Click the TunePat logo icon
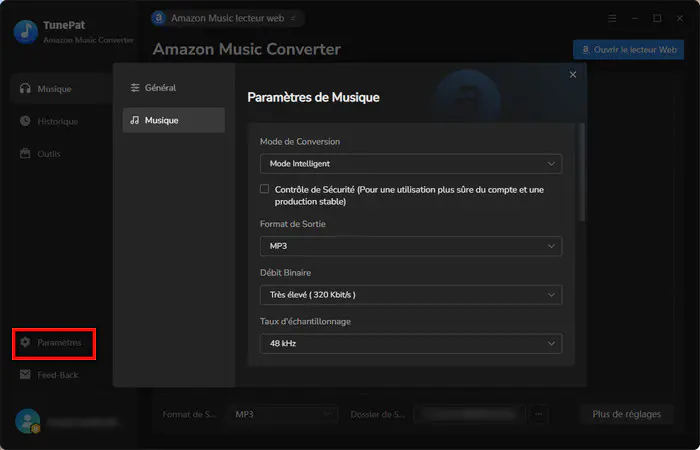Image resolution: width=700 pixels, height=450 pixels. (26, 32)
